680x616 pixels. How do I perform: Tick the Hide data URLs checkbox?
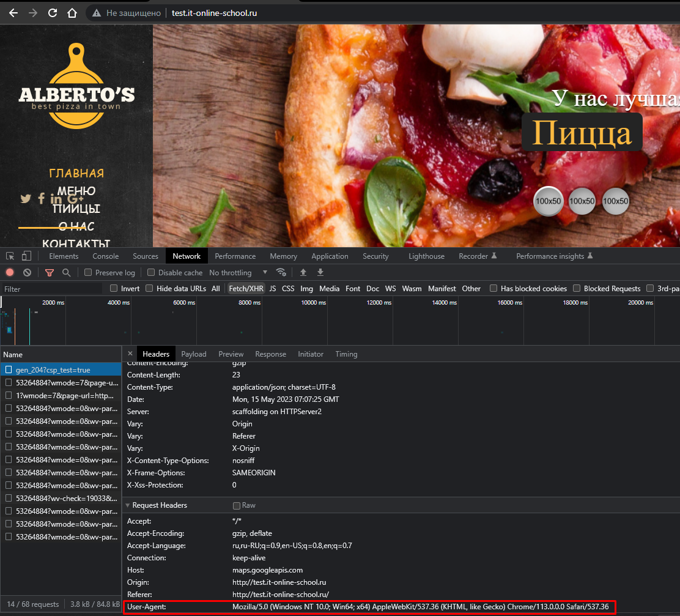149,289
